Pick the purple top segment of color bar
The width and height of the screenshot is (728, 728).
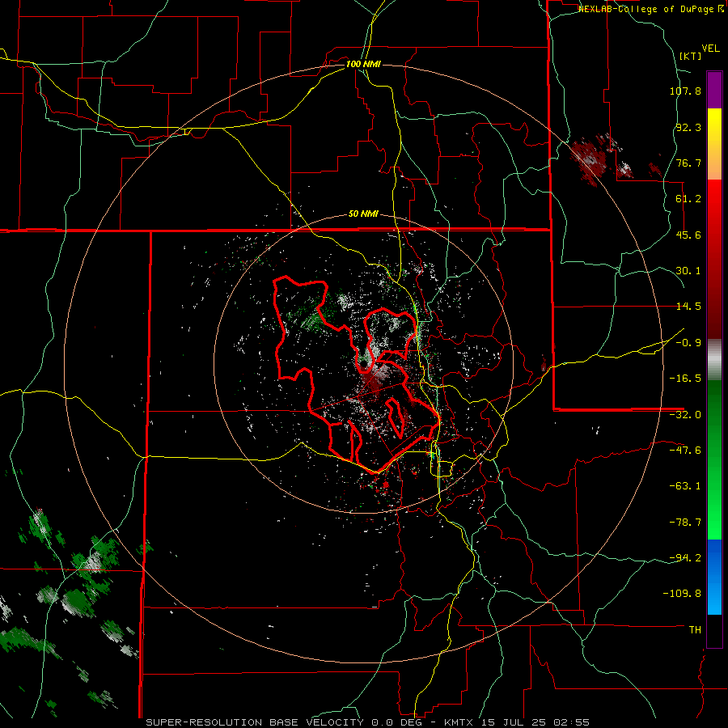714,90
